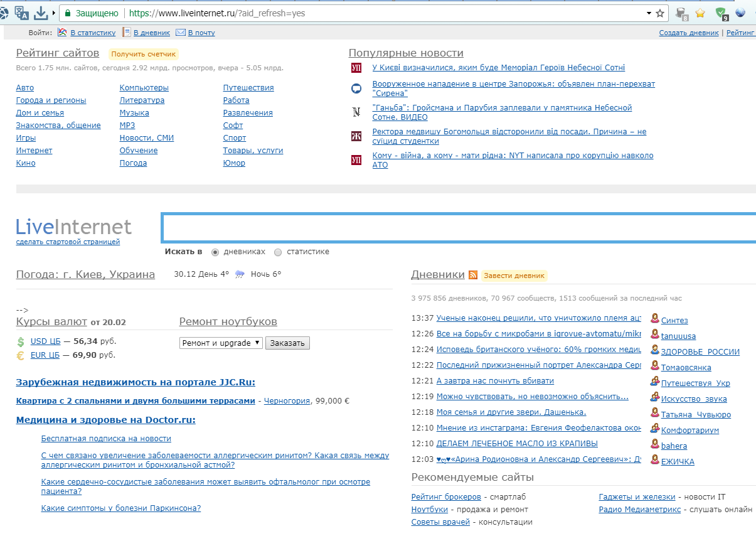The width and height of the screenshot is (756, 541).
Task: Open the Рейтинг сайтов heading
Action: 58,53
